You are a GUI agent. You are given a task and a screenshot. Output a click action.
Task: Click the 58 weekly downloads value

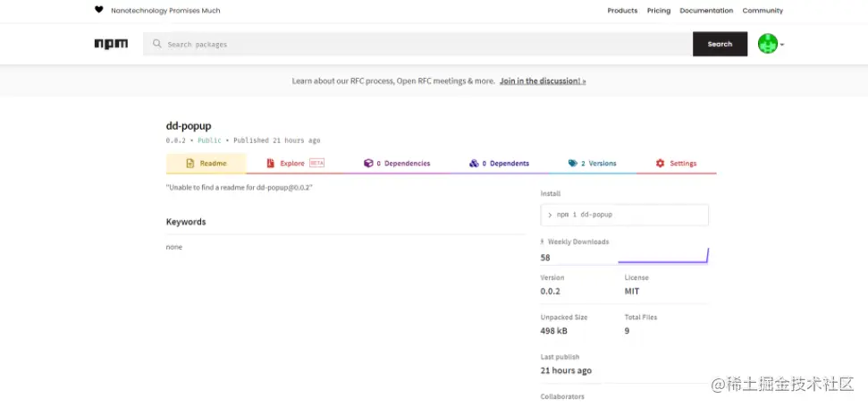click(x=545, y=258)
